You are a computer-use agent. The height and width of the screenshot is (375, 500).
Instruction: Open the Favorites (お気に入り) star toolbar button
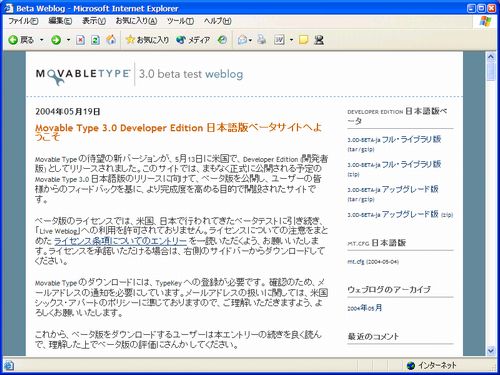[x=147, y=40]
